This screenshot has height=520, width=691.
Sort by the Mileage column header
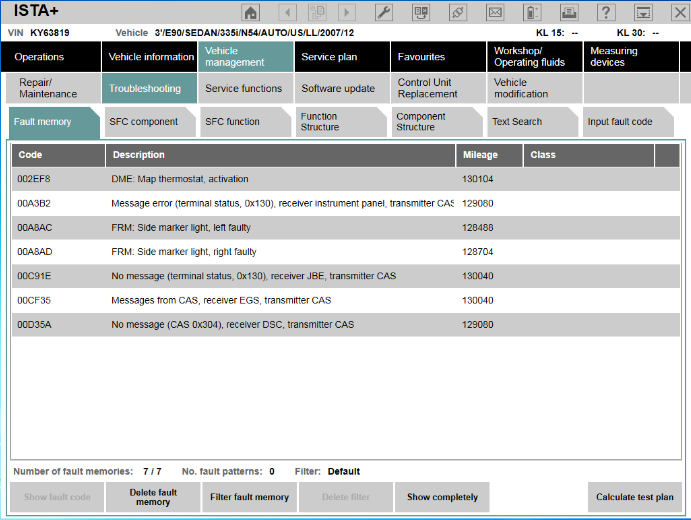tap(489, 155)
